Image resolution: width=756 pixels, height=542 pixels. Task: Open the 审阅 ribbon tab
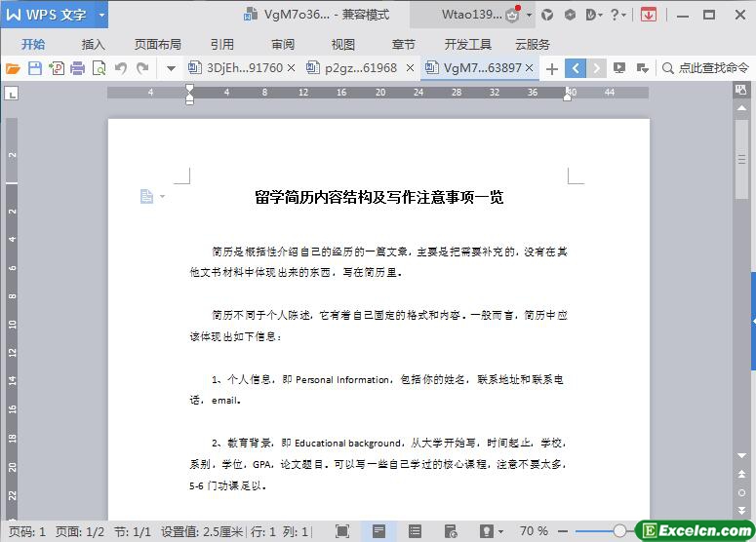(x=283, y=45)
